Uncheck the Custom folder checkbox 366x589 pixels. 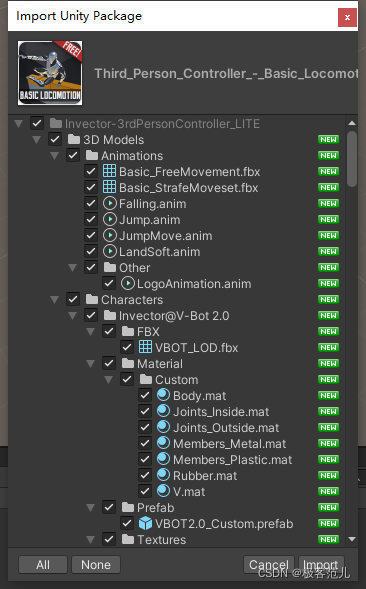click(127, 379)
